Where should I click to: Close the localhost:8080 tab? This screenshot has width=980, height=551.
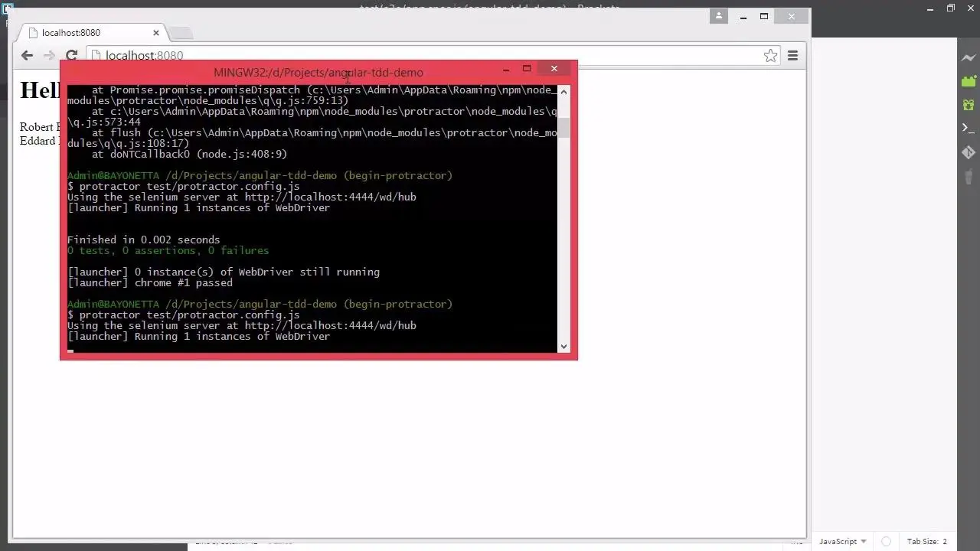[x=156, y=33]
